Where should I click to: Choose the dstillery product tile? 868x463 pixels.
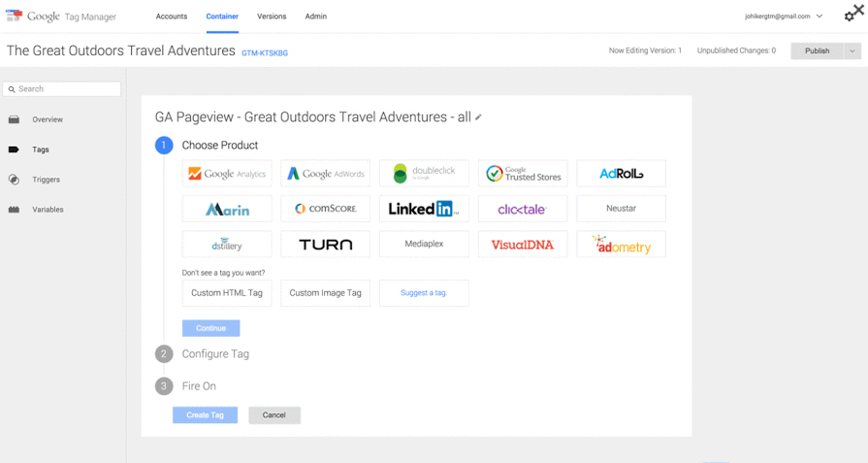click(227, 245)
